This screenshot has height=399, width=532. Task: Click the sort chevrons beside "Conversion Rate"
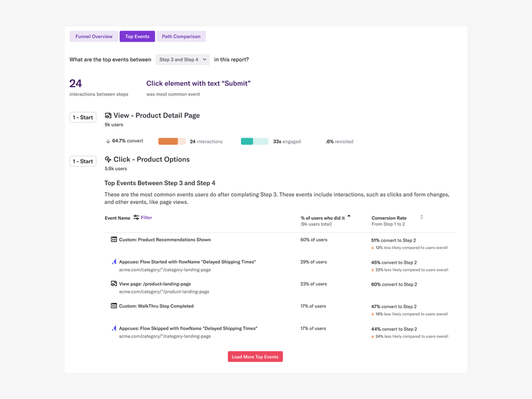tap(421, 217)
